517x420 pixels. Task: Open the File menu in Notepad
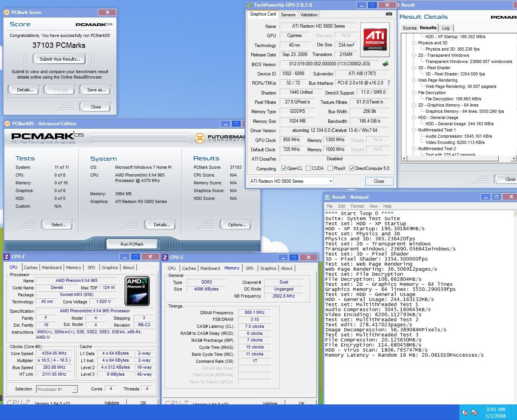pyautogui.click(x=329, y=206)
